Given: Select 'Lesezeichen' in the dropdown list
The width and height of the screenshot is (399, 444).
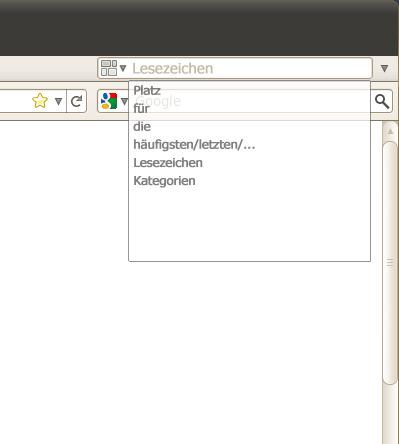Looking at the screenshot, I should pos(168,163).
